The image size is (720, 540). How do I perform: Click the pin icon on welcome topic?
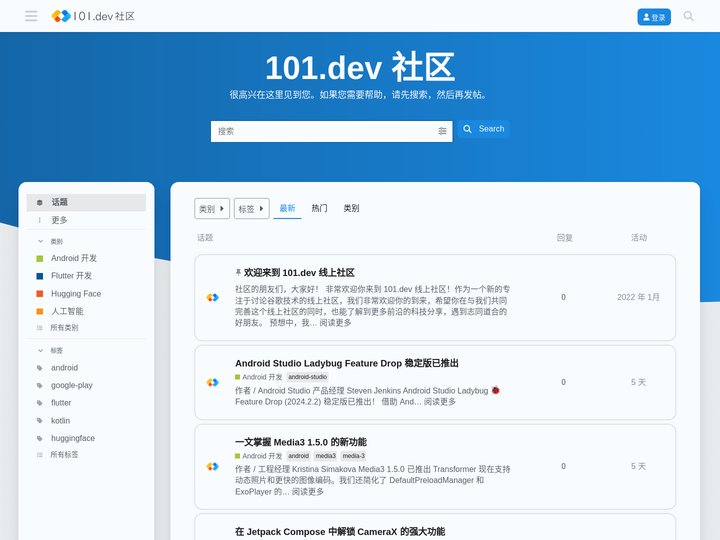tap(238, 273)
